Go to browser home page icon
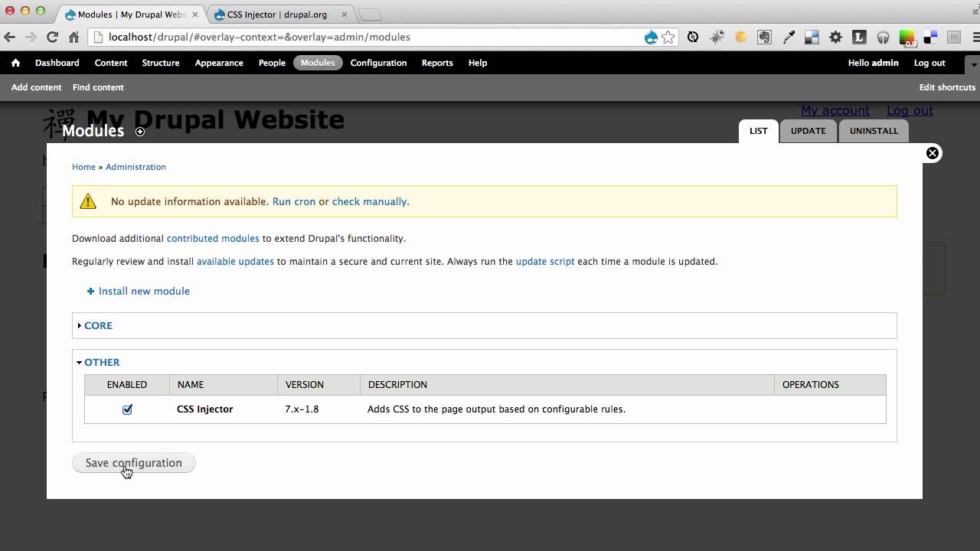 click(73, 37)
